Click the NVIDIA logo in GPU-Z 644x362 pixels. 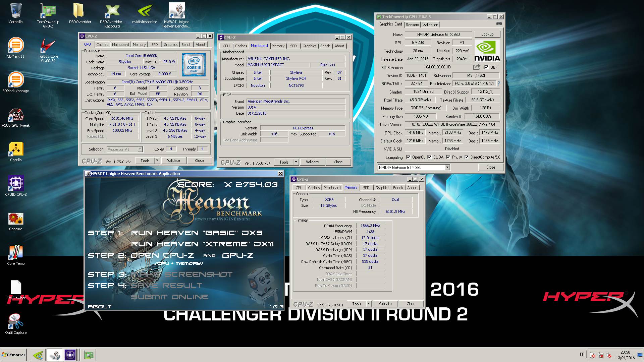pos(487,50)
